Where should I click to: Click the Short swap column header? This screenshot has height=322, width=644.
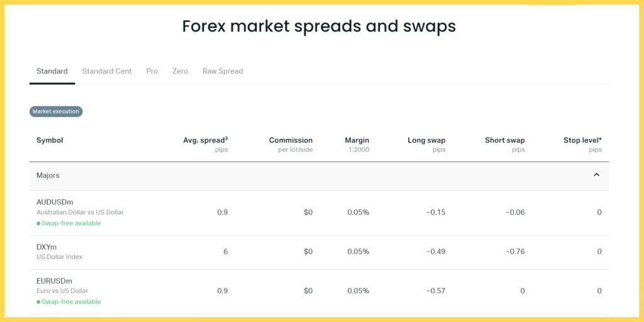[x=504, y=140]
